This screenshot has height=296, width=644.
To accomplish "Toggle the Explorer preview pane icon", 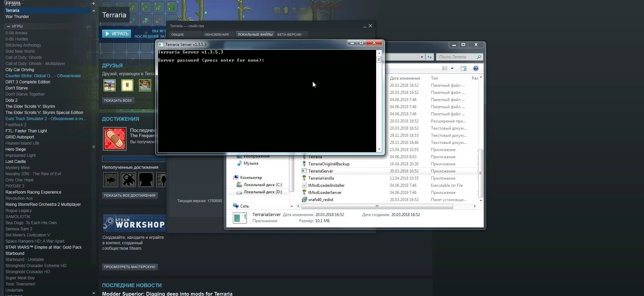I will [464, 68].
